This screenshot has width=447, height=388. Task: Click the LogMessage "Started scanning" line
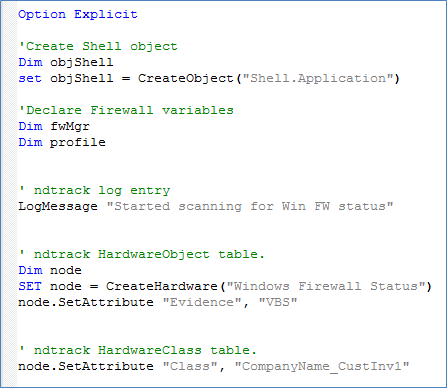206,206
